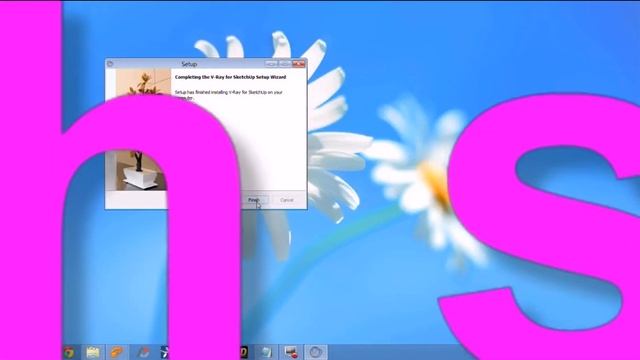This screenshot has height=360, width=640.
Task: Minimize the Setup wizard window
Action: click(271, 64)
